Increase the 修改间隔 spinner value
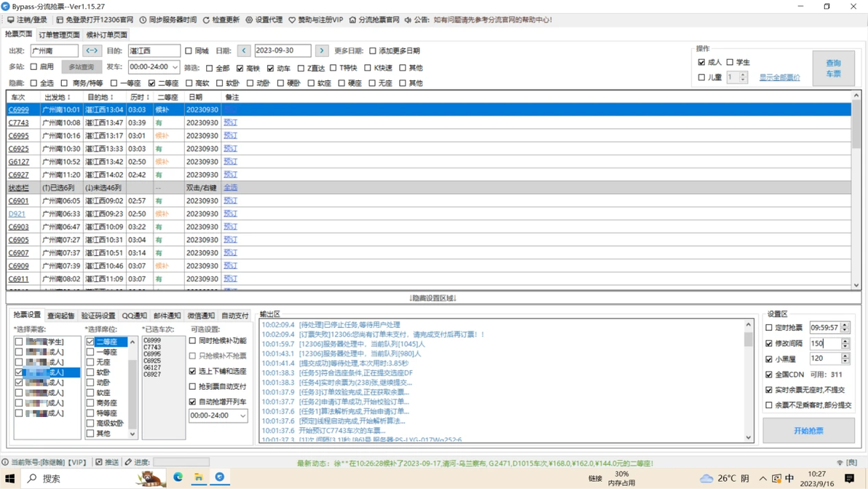The height and width of the screenshot is (489, 868). pos(845,341)
